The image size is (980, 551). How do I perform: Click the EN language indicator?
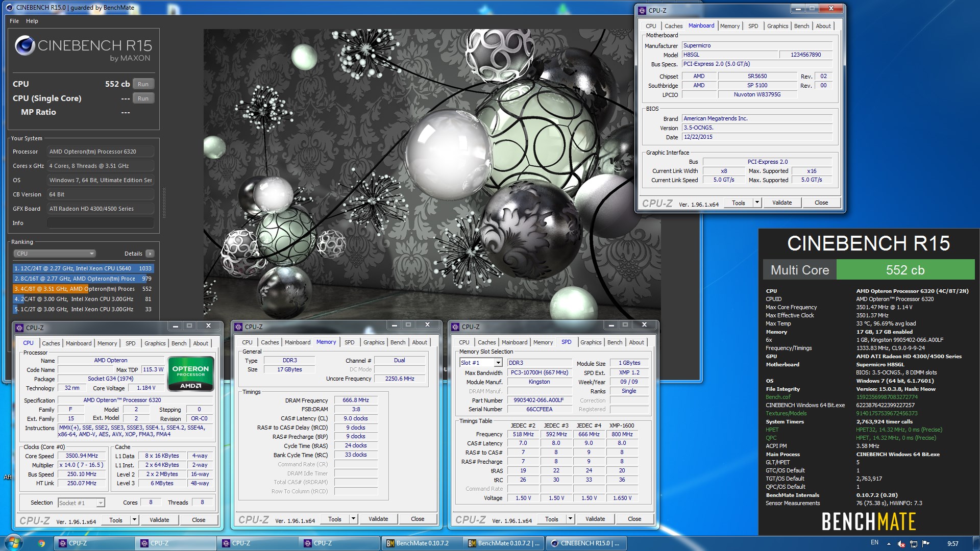(x=875, y=542)
